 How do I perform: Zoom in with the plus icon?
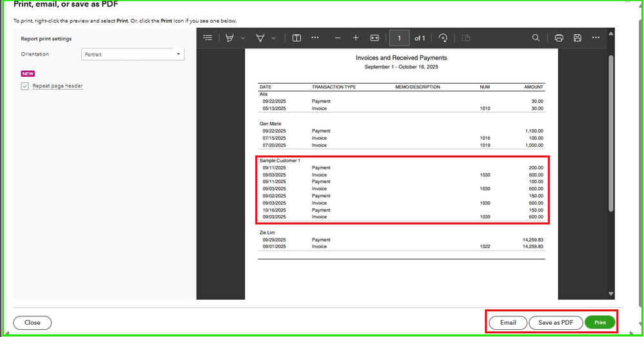pos(356,39)
